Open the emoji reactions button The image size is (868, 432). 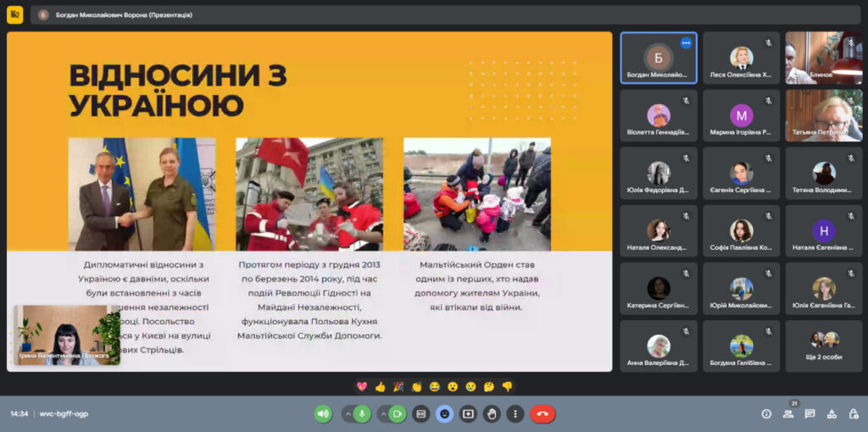[x=444, y=414]
